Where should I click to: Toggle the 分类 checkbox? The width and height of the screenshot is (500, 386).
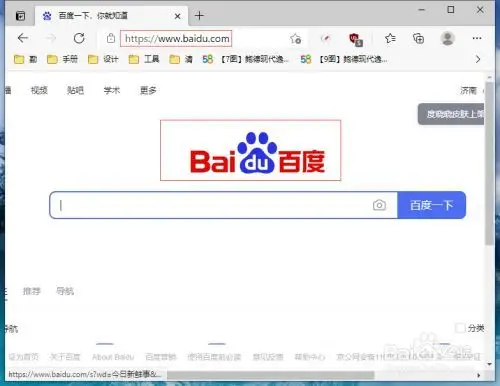[460, 328]
